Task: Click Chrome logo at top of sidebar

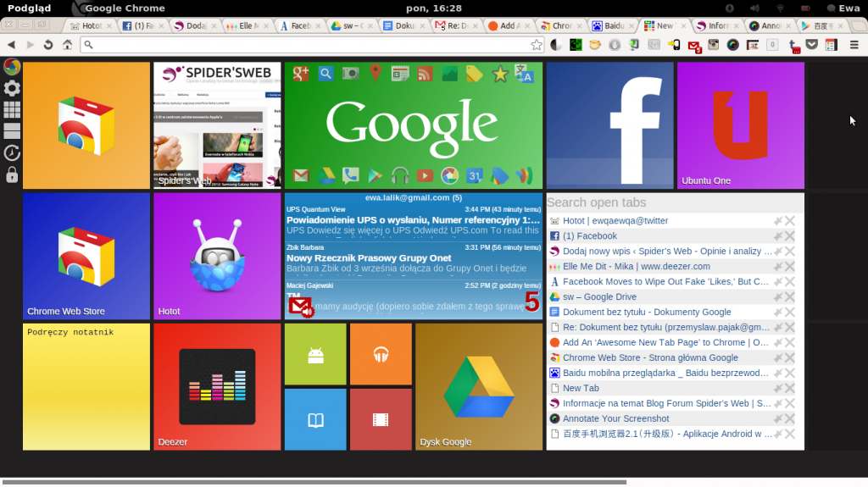Action: pos(12,66)
